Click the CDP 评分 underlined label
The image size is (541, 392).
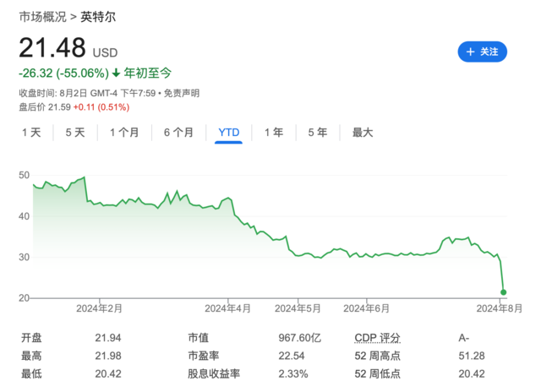pos(378,338)
